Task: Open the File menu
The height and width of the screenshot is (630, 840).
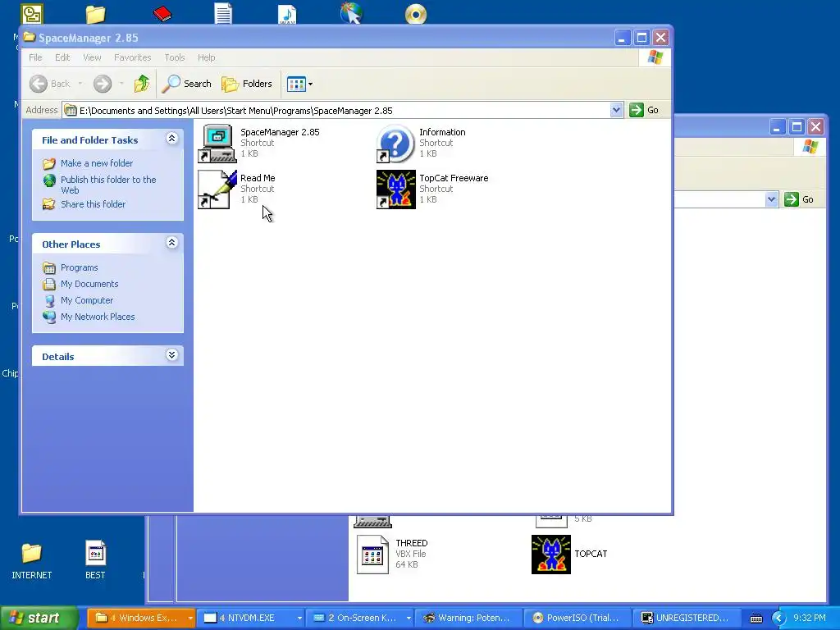Action: (35, 57)
